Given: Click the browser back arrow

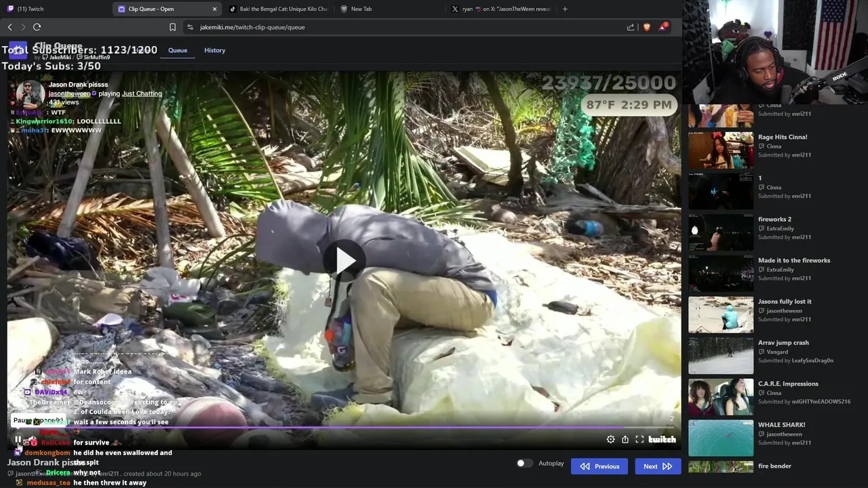Looking at the screenshot, I should point(10,27).
